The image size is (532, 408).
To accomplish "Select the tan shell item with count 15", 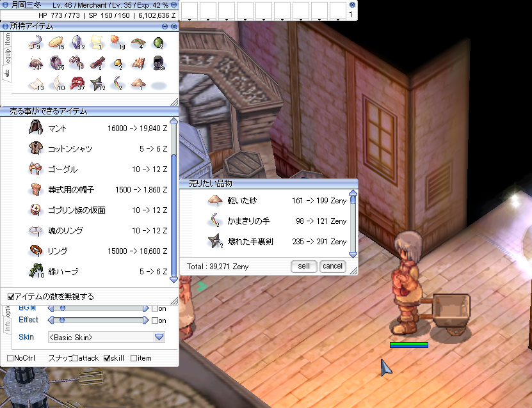I will pyautogui.click(x=56, y=43).
